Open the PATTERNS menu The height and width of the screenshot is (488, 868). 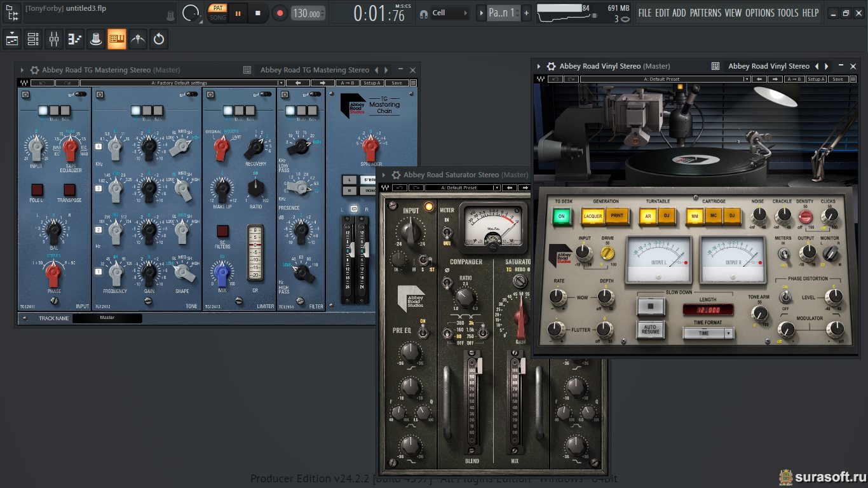(x=705, y=13)
